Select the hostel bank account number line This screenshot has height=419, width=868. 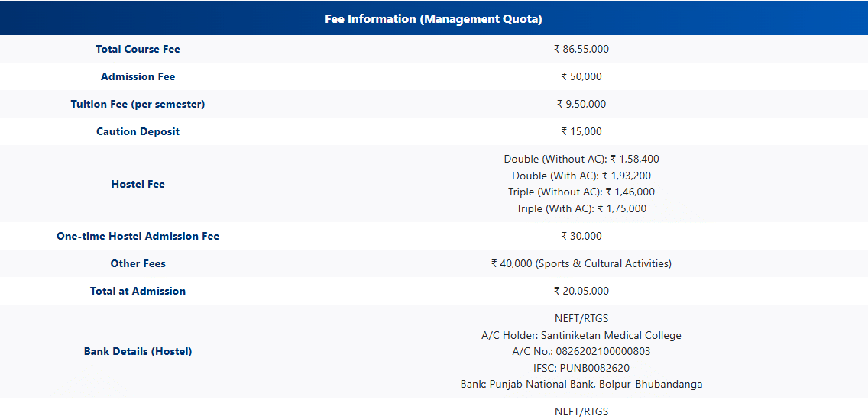click(581, 352)
